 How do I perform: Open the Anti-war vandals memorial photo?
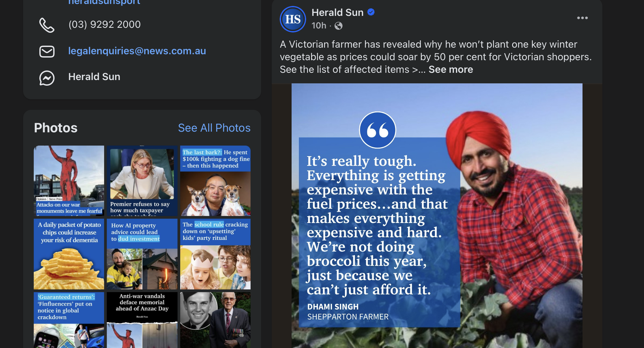coord(142,320)
